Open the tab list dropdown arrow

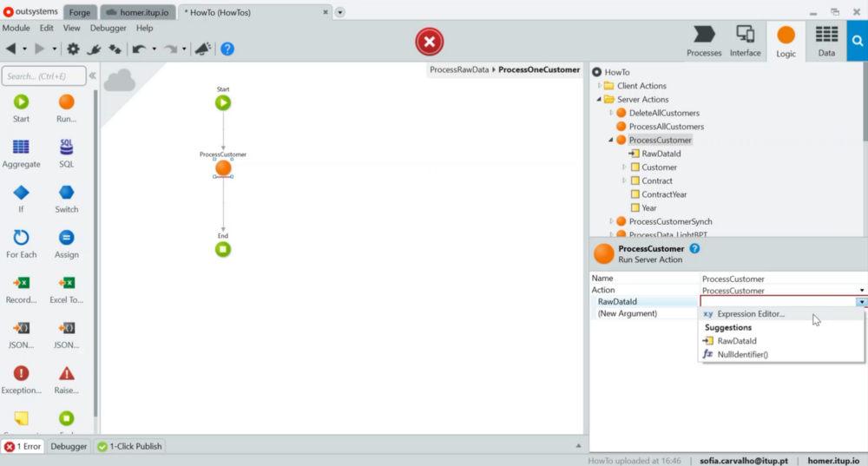click(340, 12)
